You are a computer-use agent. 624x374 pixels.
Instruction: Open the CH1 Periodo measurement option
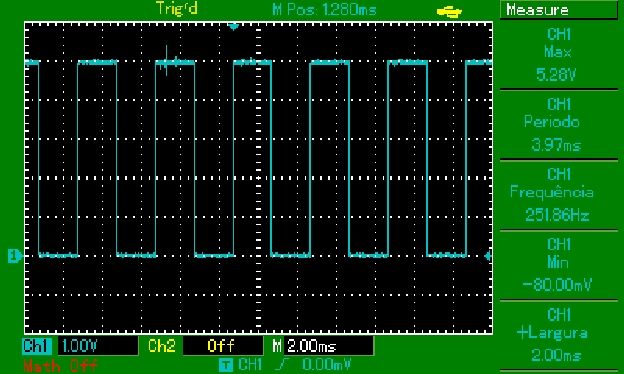click(x=559, y=125)
